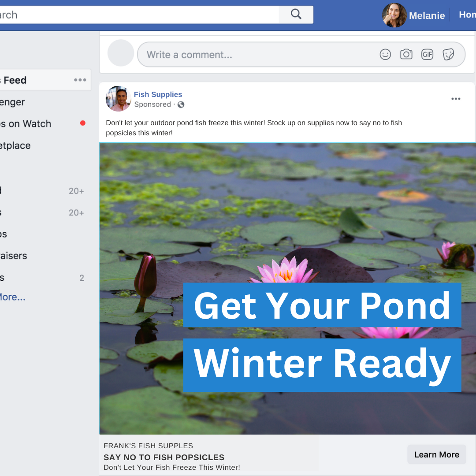476x476 pixels.
Task: Click the Fish Supplies avatar
Action: 119,99
